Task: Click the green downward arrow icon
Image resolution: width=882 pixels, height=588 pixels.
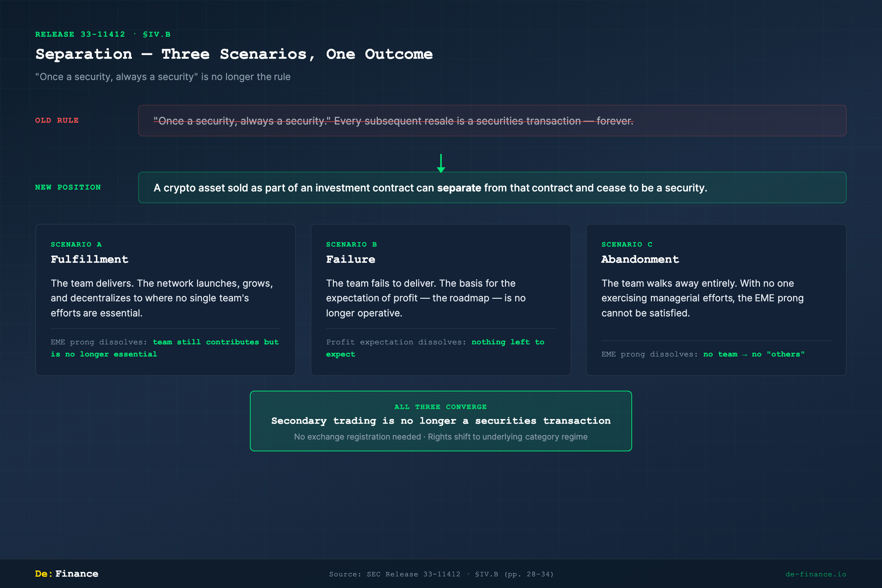Action: pos(441,164)
